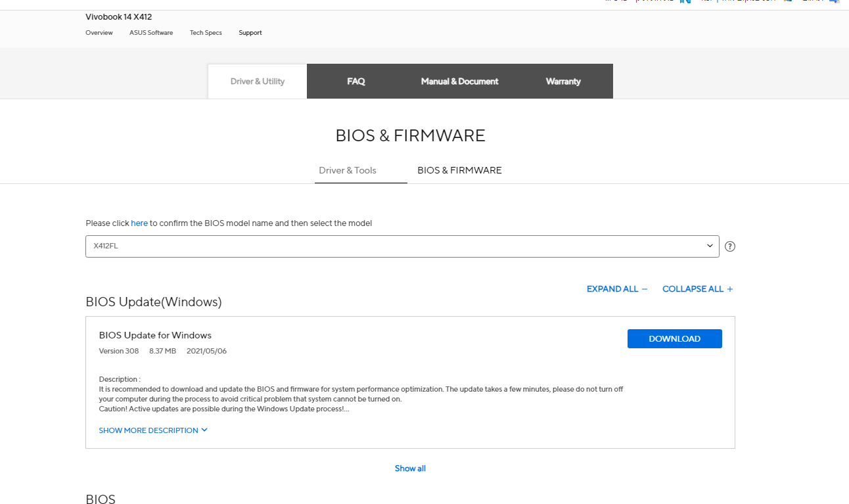Screen dimensions: 849x504
Task: Open the FAQ tab
Action: pyautogui.click(x=356, y=81)
